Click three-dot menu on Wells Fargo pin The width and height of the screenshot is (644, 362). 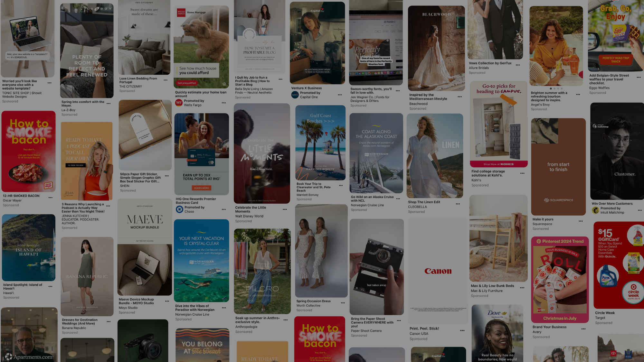coord(224,103)
